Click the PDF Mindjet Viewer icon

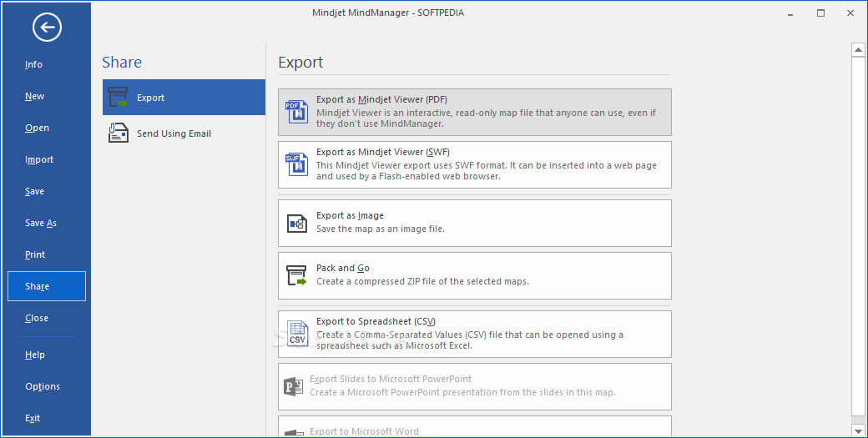(x=297, y=112)
